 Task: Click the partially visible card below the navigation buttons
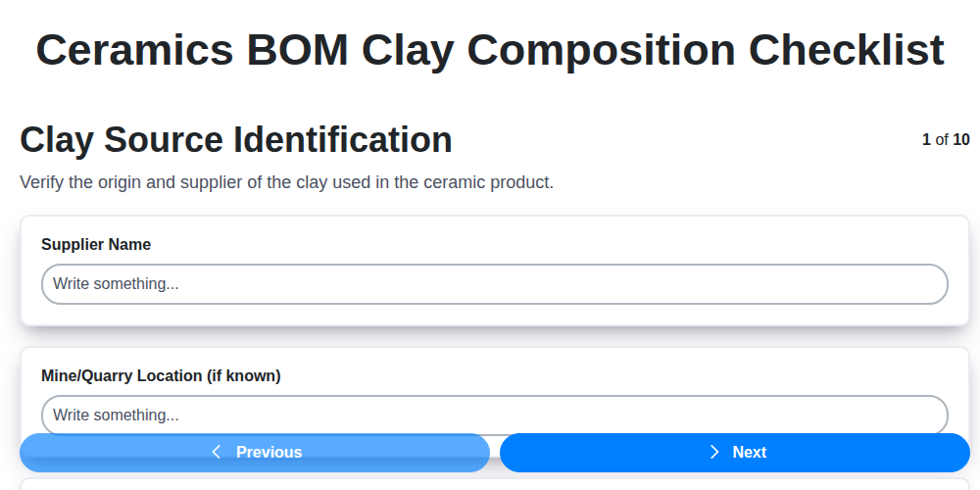coord(490,482)
